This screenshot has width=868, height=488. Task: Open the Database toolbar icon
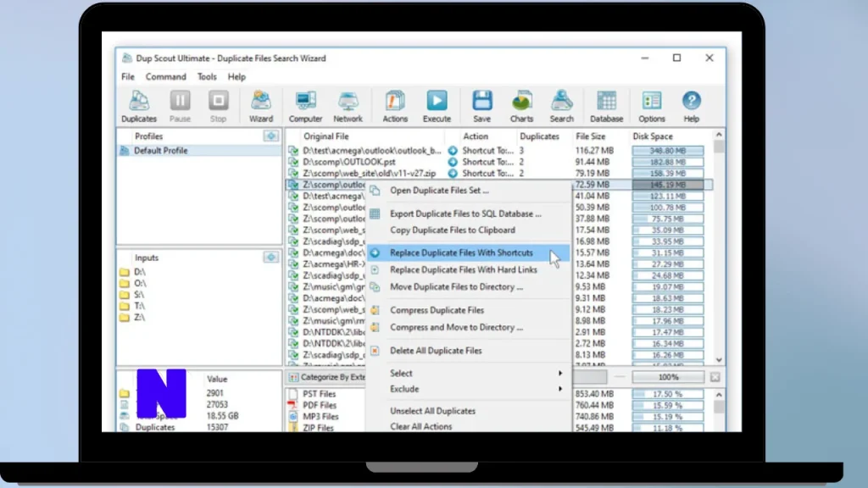point(606,106)
